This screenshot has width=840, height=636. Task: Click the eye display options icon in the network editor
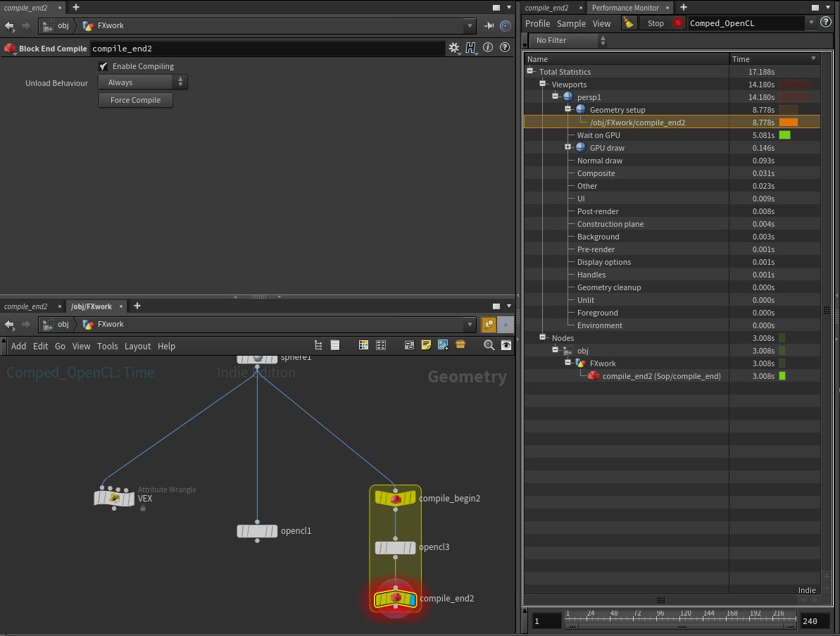pyautogui.click(x=508, y=345)
